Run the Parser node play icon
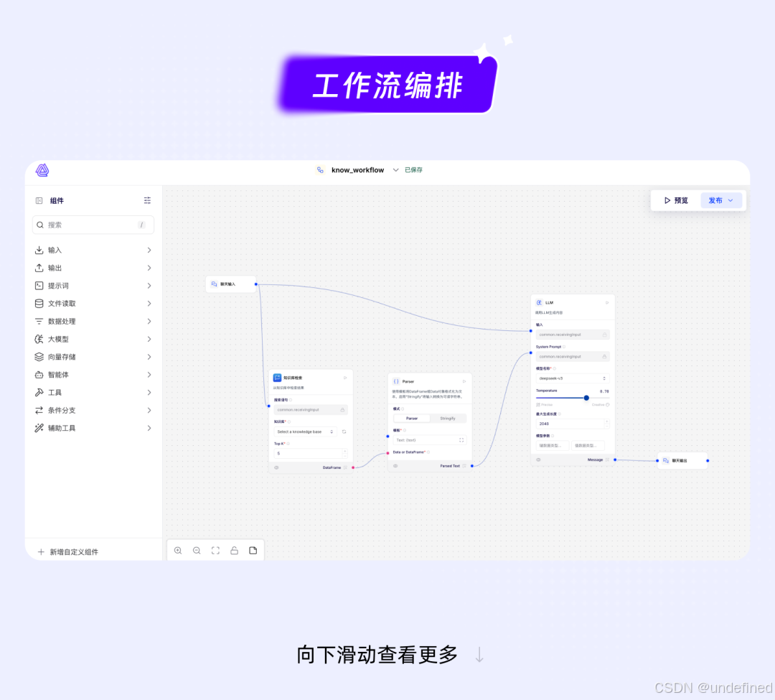The width and height of the screenshot is (775, 700). [x=464, y=381]
